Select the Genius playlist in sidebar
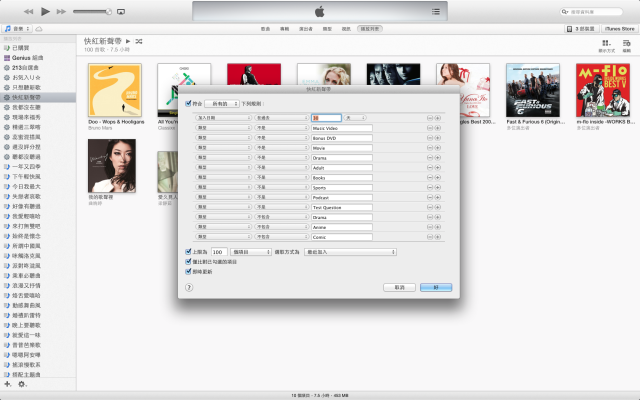This screenshot has width=640, height=400. (x=38, y=58)
